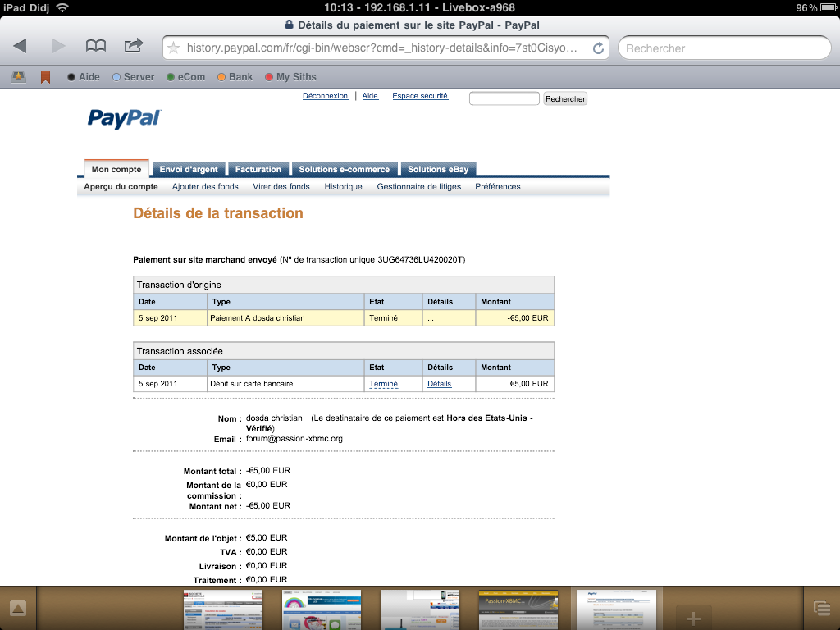Tap the red bookmark ribbon icon
Image resolution: width=840 pixels, height=630 pixels.
click(x=46, y=77)
